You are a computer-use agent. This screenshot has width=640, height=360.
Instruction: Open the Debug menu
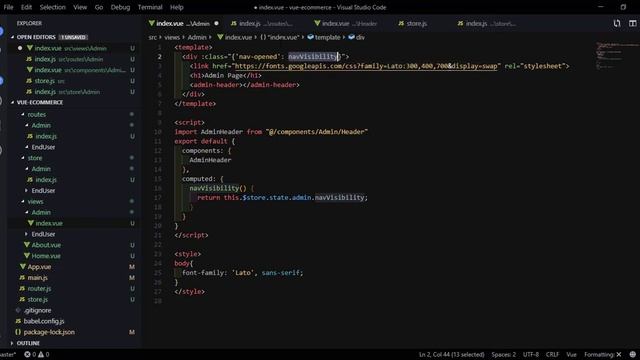pos(120,7)
